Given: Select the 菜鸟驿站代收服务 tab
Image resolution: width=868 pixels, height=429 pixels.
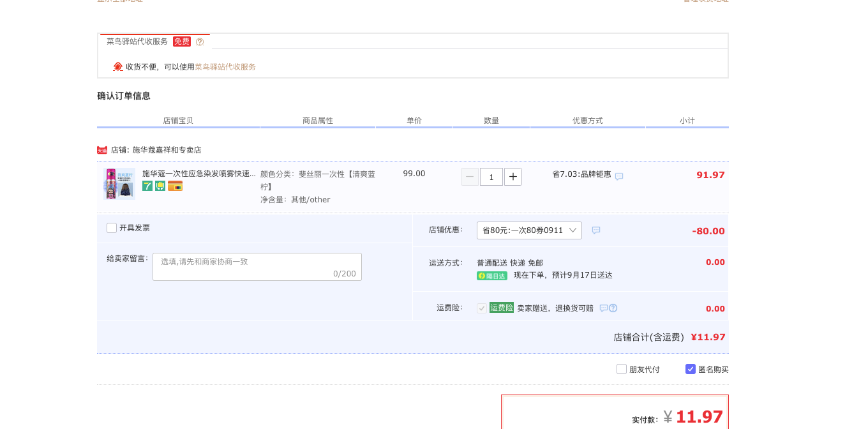Looking at the screenshot, I should tap(155, 41).
